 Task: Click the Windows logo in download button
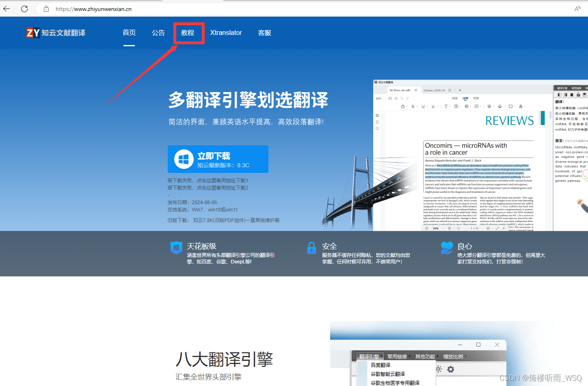pyautogui.click(x=184, y=159)
